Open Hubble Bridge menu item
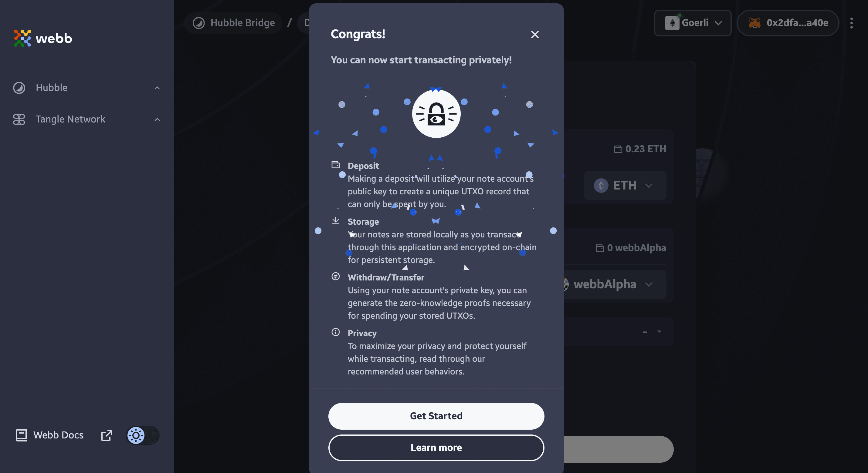This screenshot has width=868, height=473. 232,22
